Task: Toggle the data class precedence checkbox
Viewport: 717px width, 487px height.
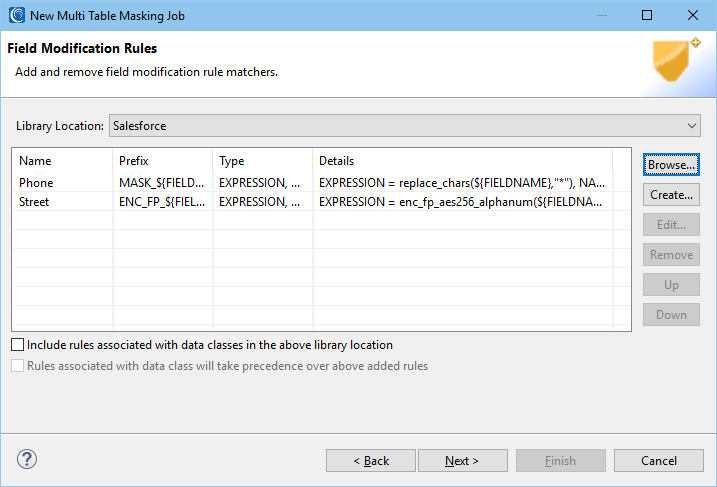Action: [17, 366]
